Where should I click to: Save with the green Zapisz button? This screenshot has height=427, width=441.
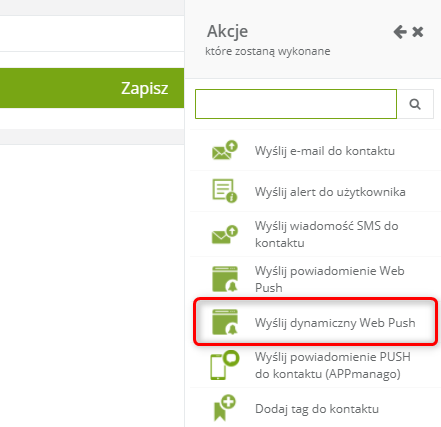(92, 88)
